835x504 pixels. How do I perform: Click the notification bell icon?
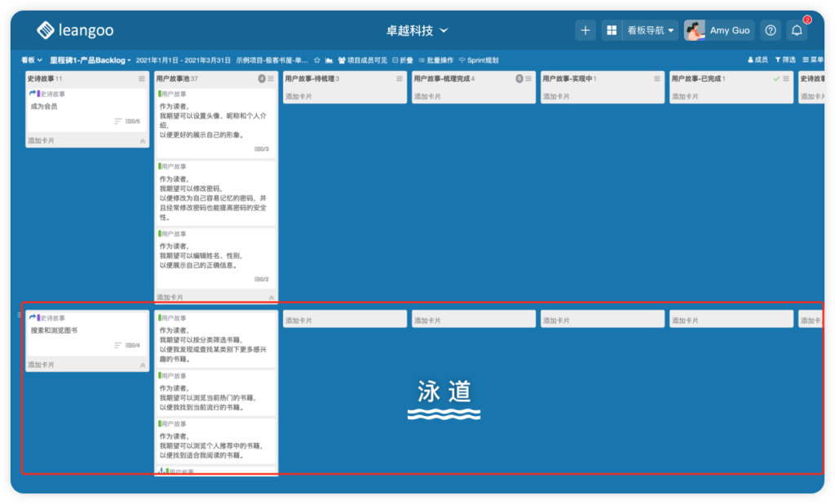[797, 29]
